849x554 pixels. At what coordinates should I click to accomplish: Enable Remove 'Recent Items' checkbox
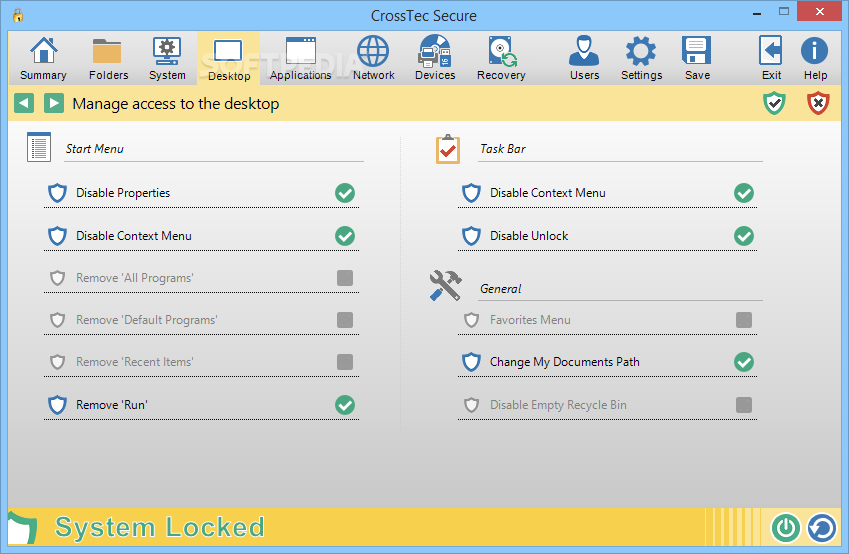(x=345, y=362)
